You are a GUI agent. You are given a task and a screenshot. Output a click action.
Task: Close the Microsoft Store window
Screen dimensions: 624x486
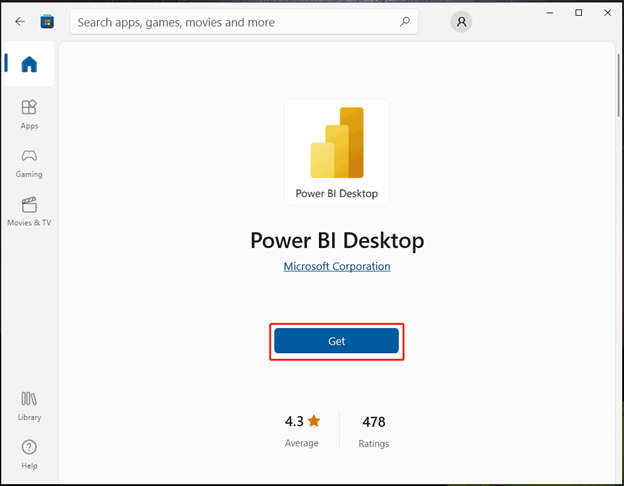point(607,13)
